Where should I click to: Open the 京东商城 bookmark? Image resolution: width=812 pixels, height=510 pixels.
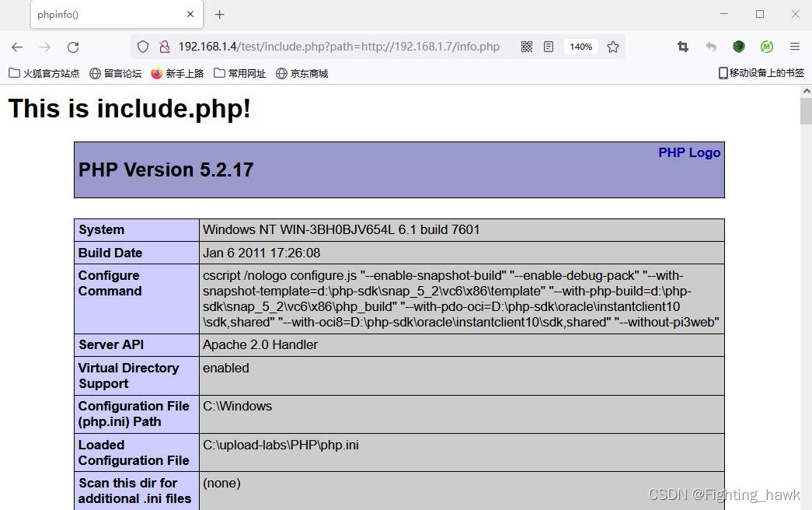(302, 74)
